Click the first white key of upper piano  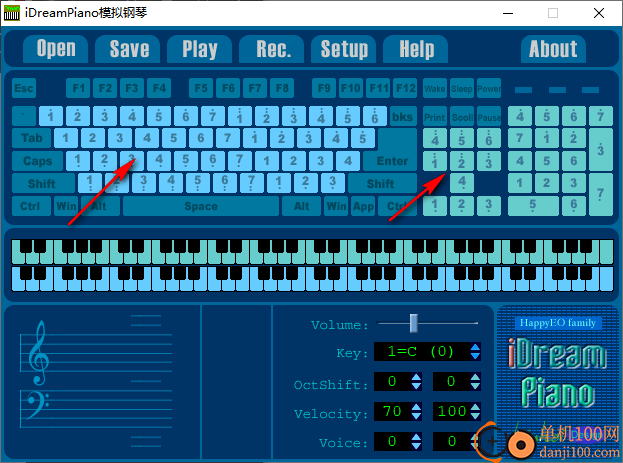tap(16, 258)
